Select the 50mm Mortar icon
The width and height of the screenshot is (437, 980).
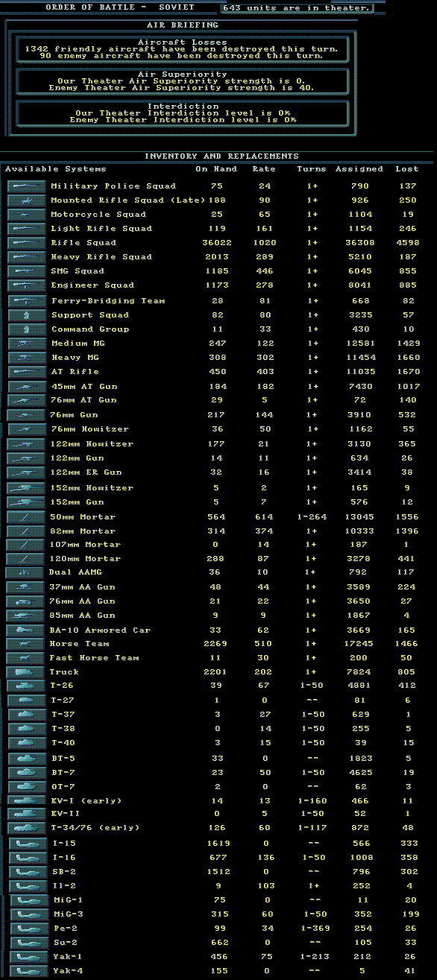pos(26,517)
